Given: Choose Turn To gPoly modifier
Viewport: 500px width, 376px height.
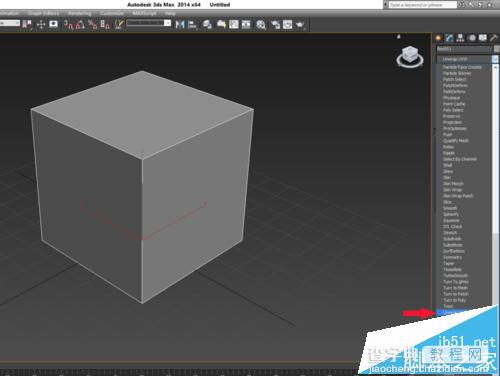Looking at the screenshot, I should (456, 282).
